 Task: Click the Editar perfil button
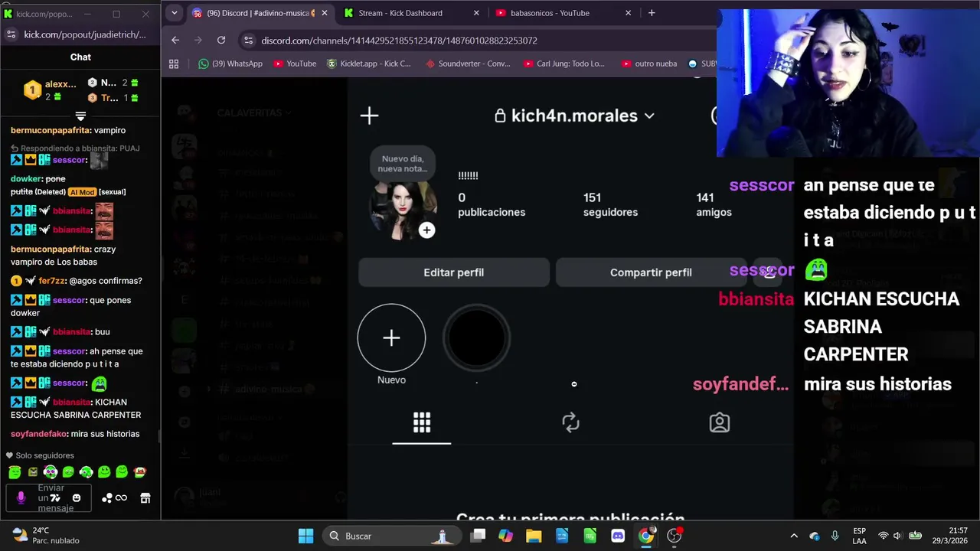[454, 272]
